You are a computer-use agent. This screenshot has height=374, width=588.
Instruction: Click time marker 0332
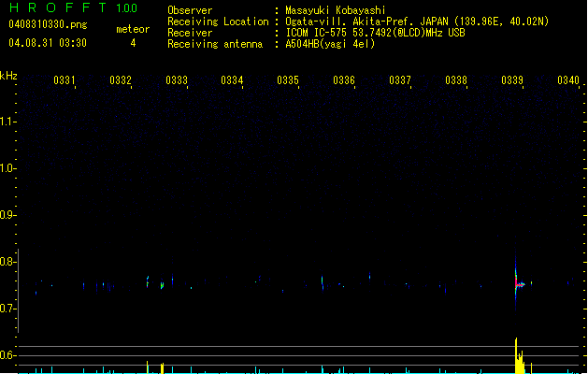121,80
